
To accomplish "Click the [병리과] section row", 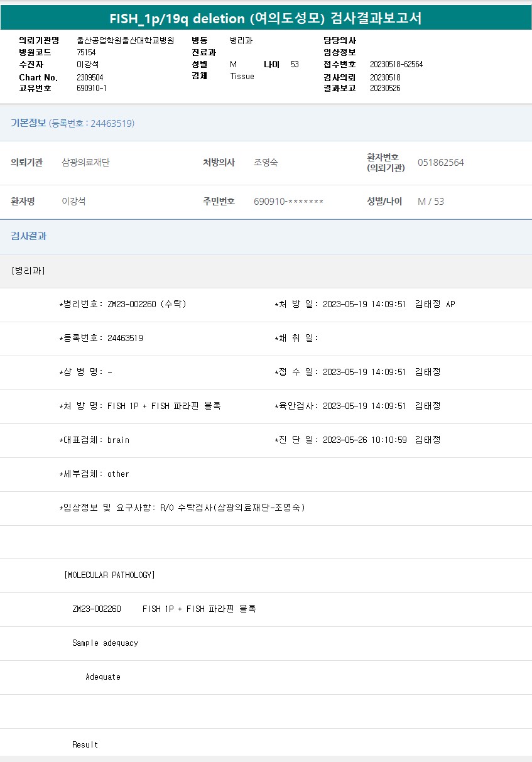I will pyautogui.click(x=28, y=271).
